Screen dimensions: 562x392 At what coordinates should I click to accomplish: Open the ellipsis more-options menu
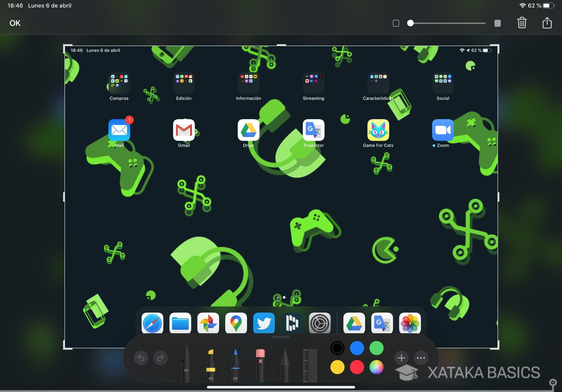421,358
